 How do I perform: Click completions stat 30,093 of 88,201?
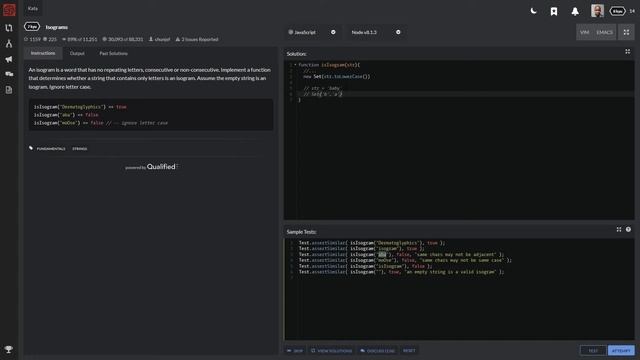pyautogui.click(x=123, y=39)
